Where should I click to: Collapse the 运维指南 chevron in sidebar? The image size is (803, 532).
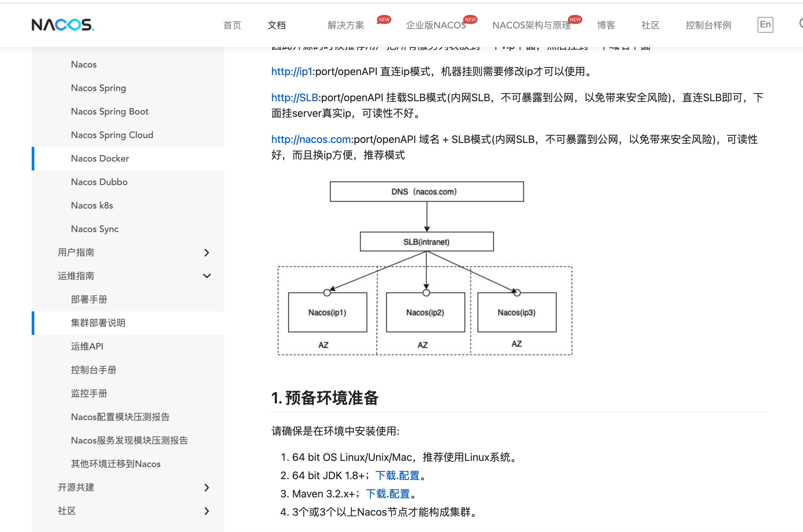pyautogui.click(x=207, y=276)
